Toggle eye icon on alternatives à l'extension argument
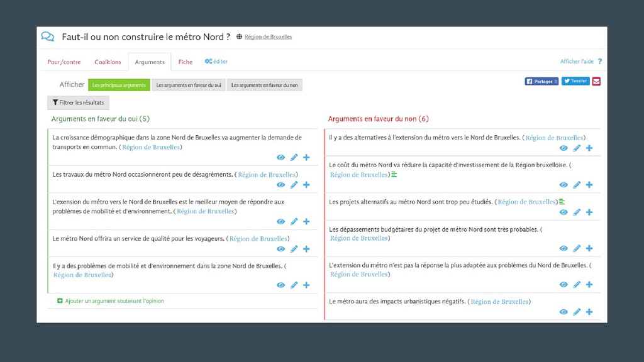644x362 pixels. click(563, 148)
